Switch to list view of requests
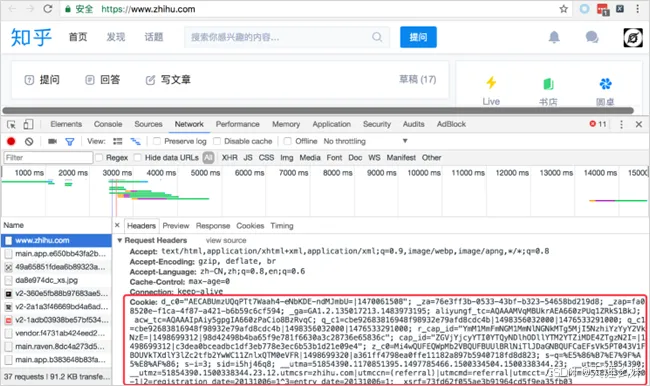This screenshot has height=386, width=650. (118, 141)
